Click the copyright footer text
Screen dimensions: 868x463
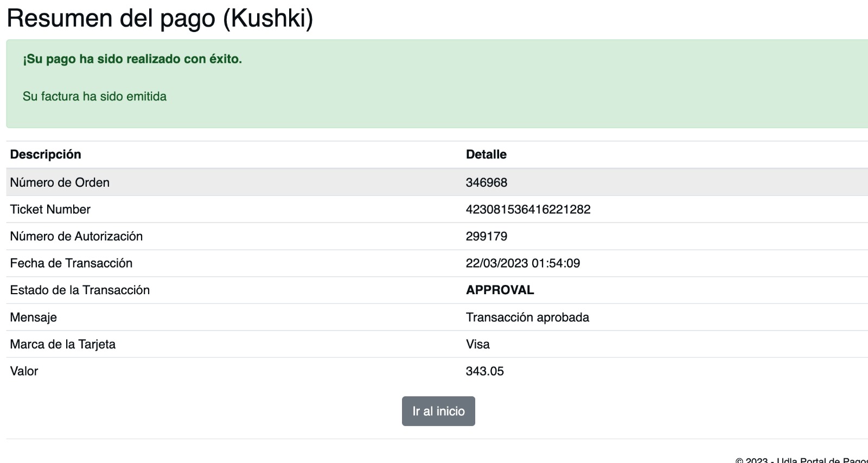pyautogui.click(x=801, y=460)
